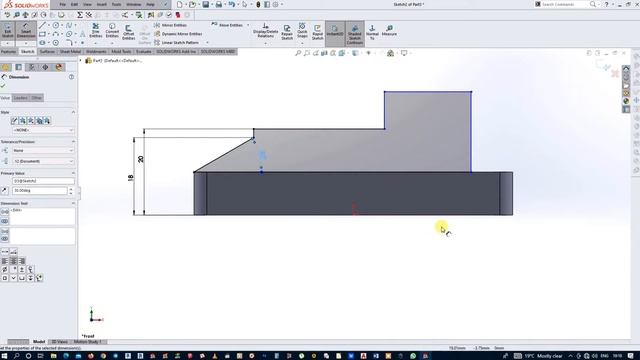640x360 pixels.
Task: Click the 18 dimension in the sketch
Action: click(x=131, y=178)
